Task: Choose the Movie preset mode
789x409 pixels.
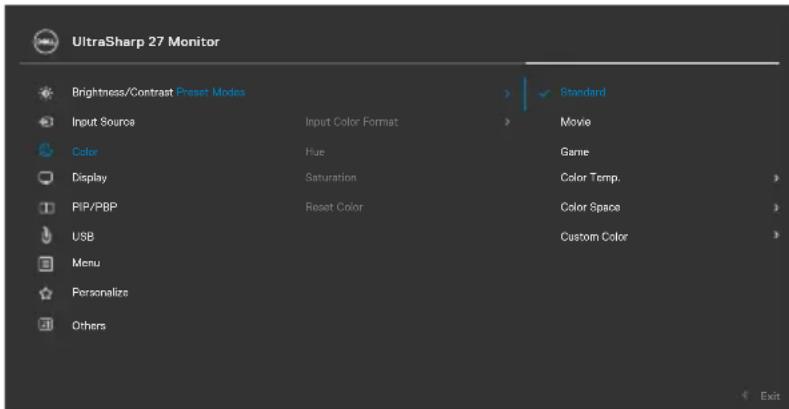Action: coord(576,122)
